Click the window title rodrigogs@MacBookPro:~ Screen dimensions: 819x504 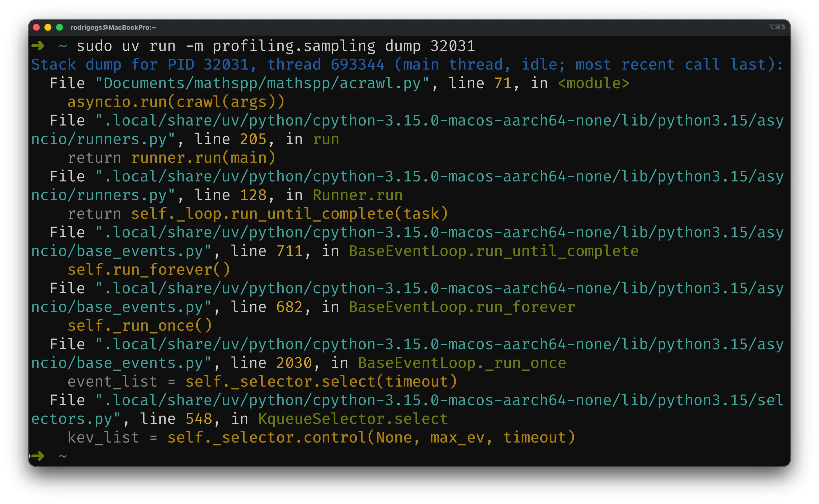[113, 27]
